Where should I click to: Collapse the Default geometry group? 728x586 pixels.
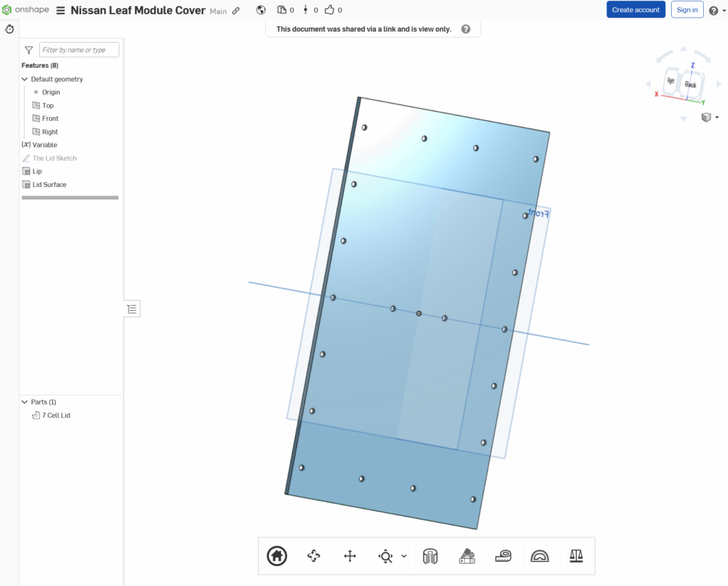click(x=25, y=79)
